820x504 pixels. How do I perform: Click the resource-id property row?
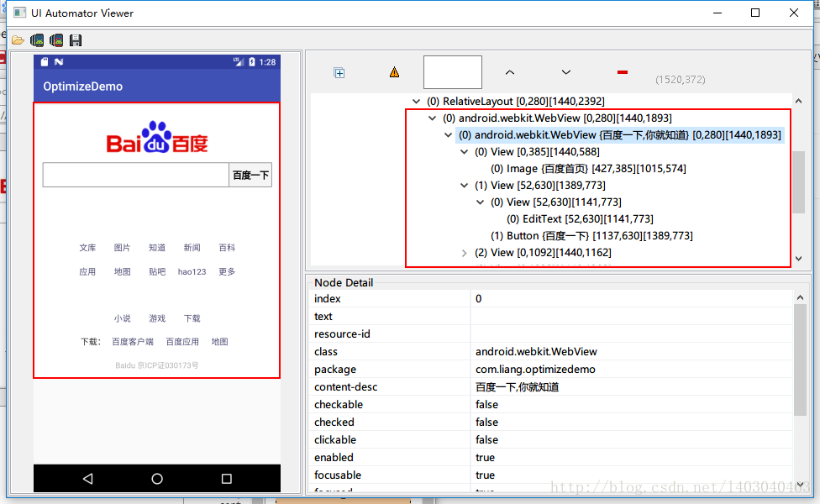pos(552,334)
